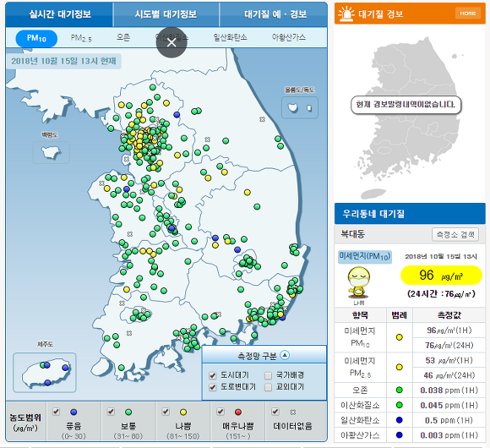Click the (24시간 : 76㎍/㎥) average text
Image resolution: width=490 pixels, height=448 pixels.
(441, 294)
